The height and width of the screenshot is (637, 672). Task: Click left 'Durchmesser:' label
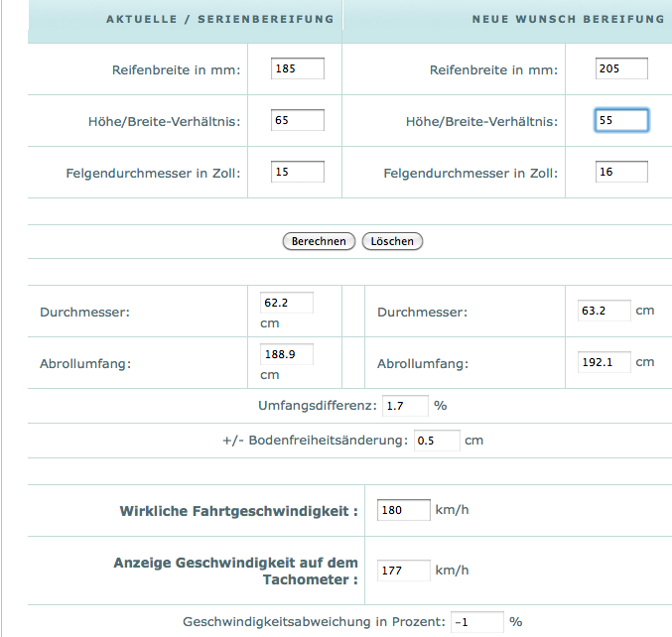84,313
